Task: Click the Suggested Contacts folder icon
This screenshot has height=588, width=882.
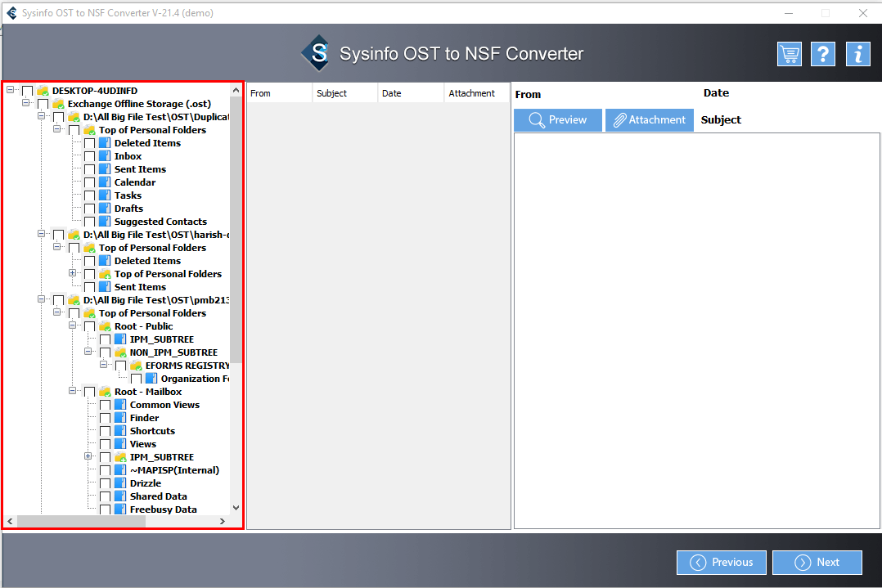Action: tap(105, 222)
